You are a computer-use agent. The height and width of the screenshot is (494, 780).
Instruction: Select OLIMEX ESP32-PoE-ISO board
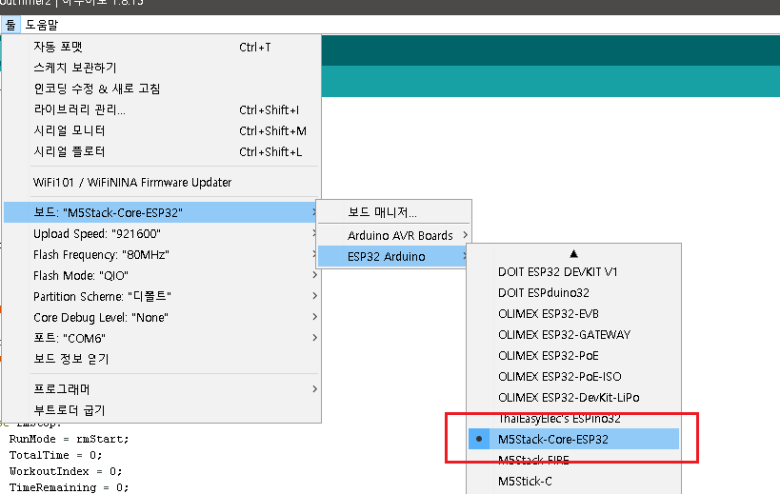[574, 377]
